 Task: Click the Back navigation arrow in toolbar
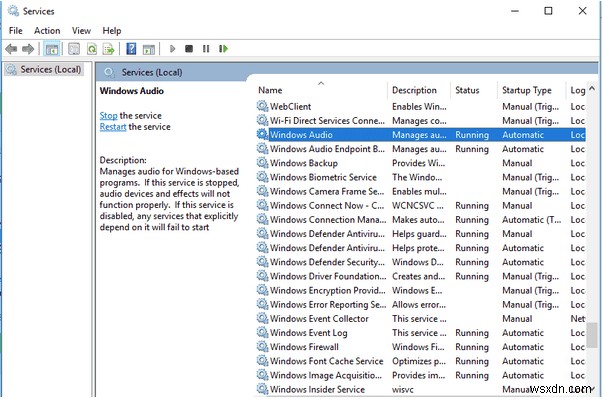coord(11,49)
